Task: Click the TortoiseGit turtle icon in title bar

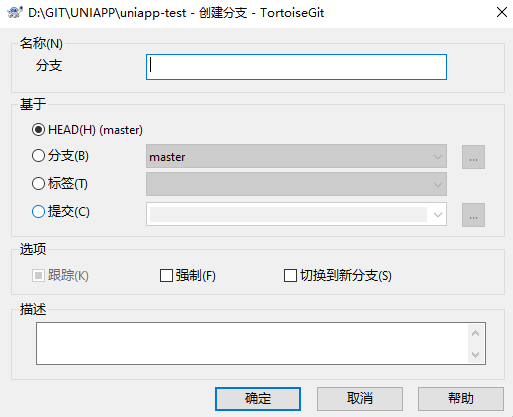Action: tap(15, 13)
